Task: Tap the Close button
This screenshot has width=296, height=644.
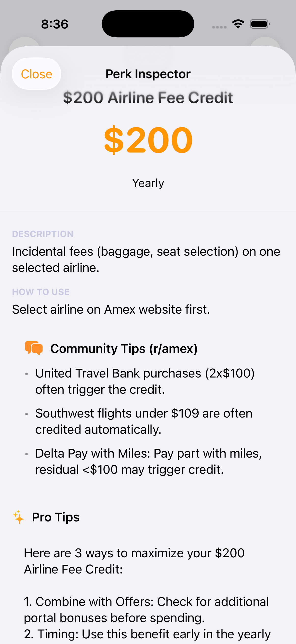Action: (x=37, y=74)
